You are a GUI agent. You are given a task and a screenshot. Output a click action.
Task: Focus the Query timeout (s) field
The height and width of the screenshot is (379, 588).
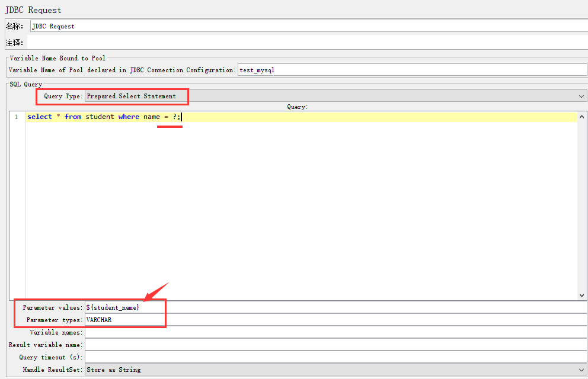335,357
